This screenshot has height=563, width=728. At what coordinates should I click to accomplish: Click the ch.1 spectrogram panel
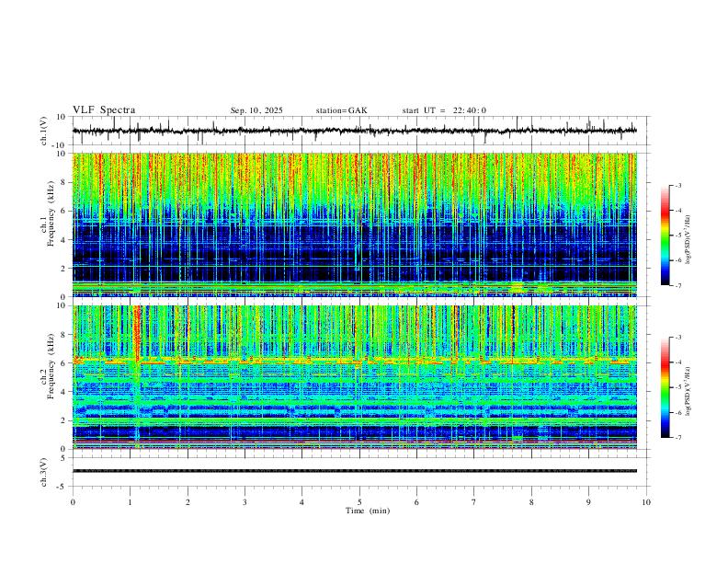[x=355, y=224]
